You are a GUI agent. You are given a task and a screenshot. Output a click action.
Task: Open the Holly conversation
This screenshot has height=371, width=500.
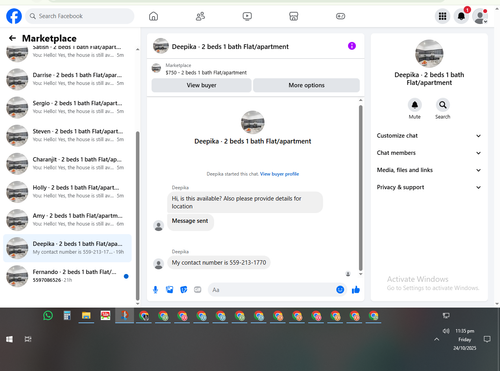click(x=68, y=192)
